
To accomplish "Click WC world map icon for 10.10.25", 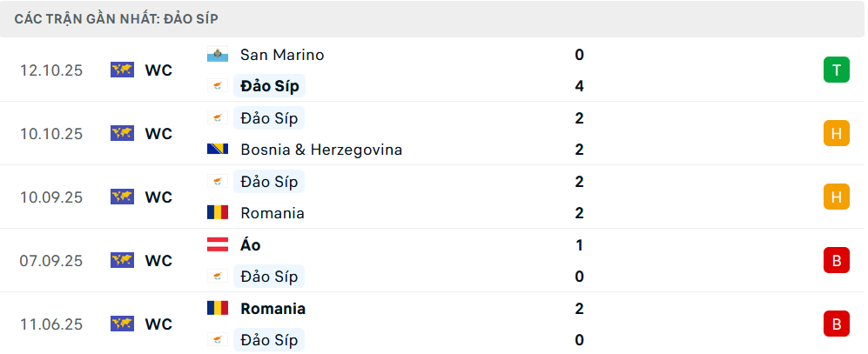I will click(122, 134).
